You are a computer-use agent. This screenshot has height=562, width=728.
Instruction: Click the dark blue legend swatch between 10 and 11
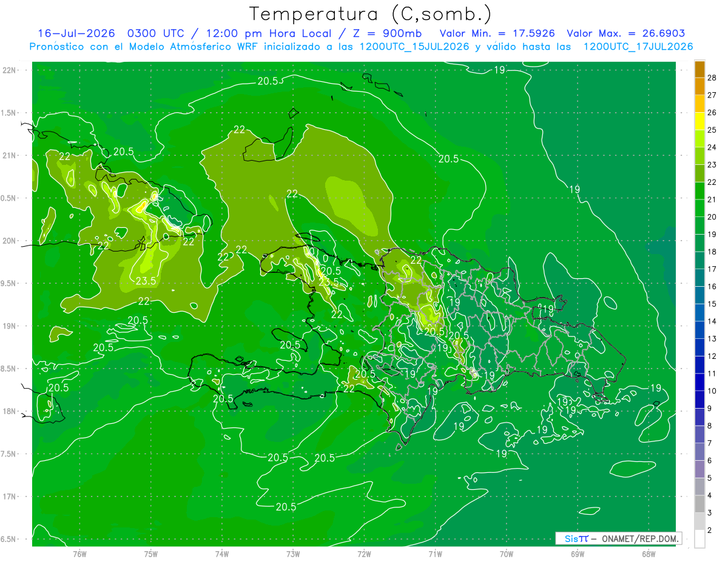point(699,382)
